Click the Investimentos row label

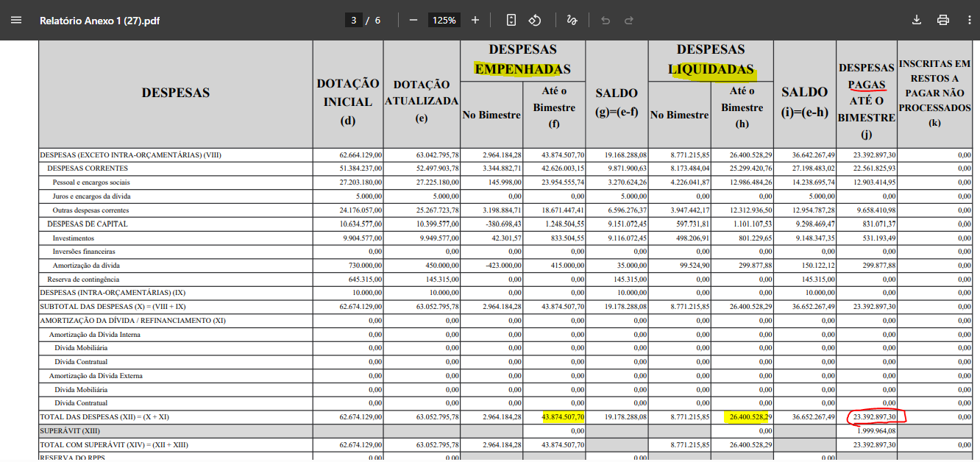[x=74, y=238]
